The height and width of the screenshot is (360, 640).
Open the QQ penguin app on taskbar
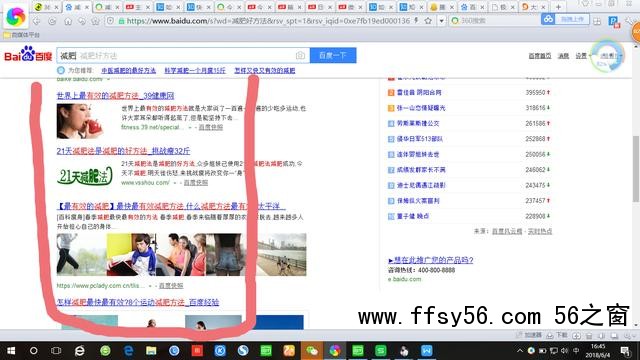[404, 351]
